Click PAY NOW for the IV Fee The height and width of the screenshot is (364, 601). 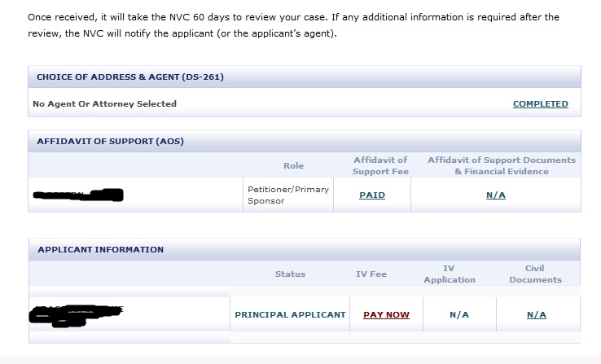point(386,315)
